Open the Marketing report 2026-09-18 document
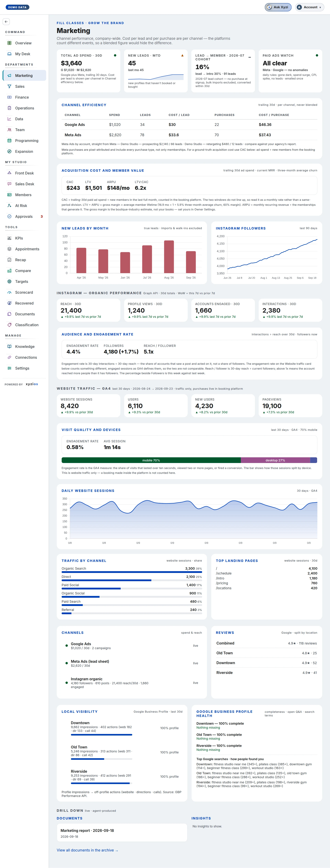Screen dimensions: 330x868 pos(122,832)
